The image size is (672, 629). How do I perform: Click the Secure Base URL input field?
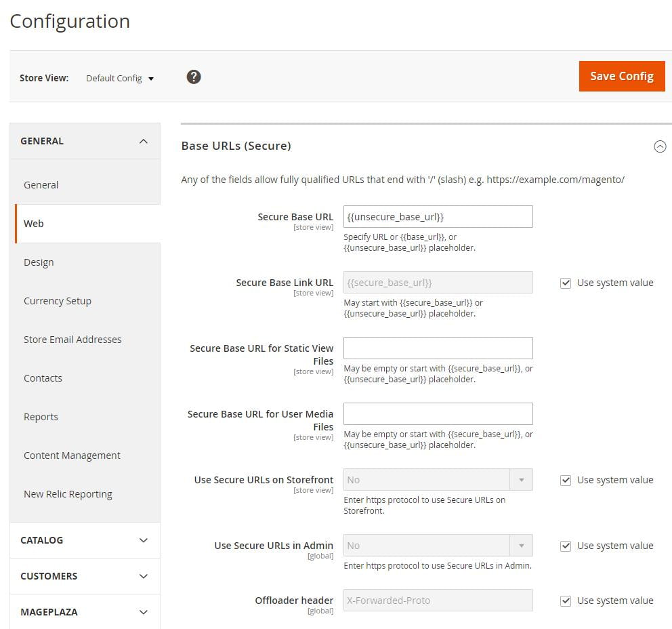438,216
